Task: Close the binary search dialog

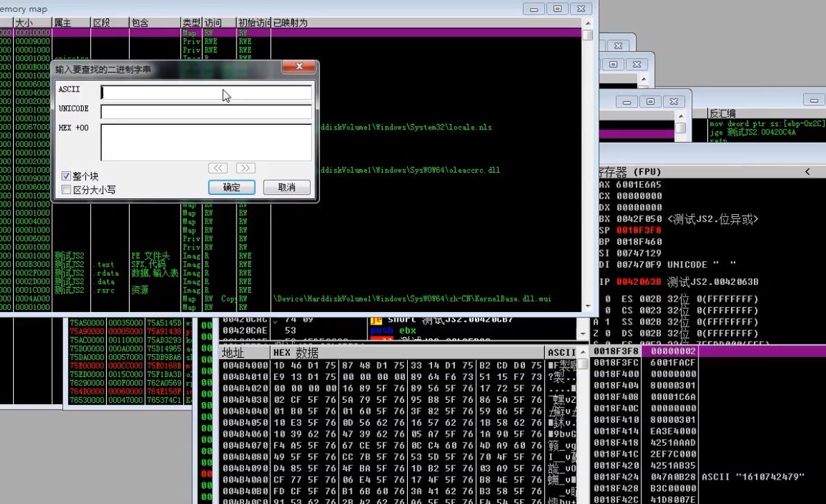Action: click(299, 67)
